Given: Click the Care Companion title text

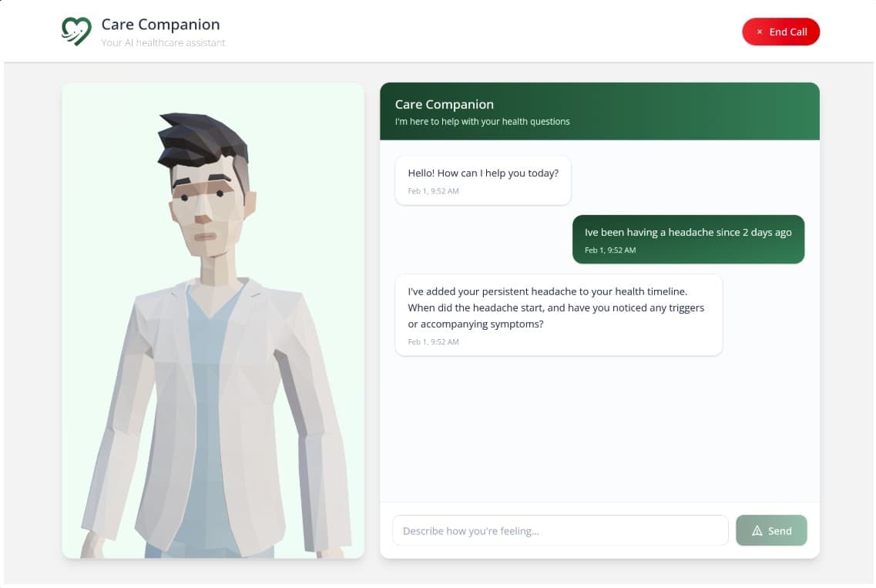Looking at the screenshot, I should pos(159,24).
